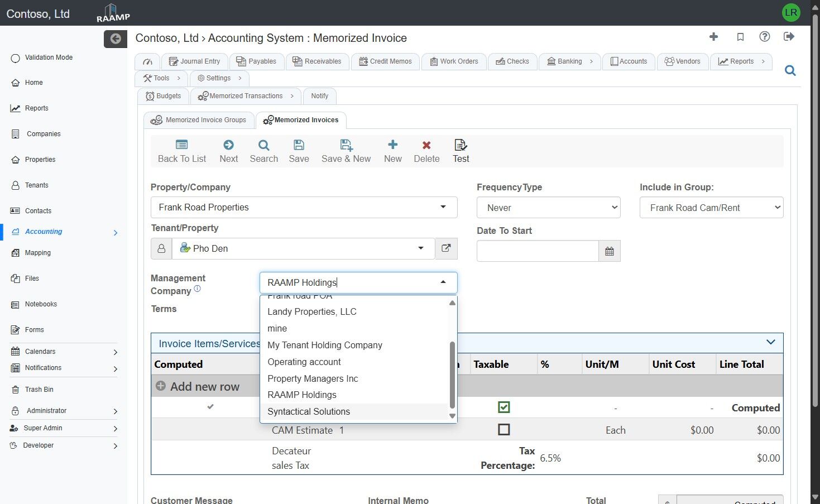Switch to Memorized Invoice Groups tab
Viewport: 820px width, 504px height.
click(199, 120)
